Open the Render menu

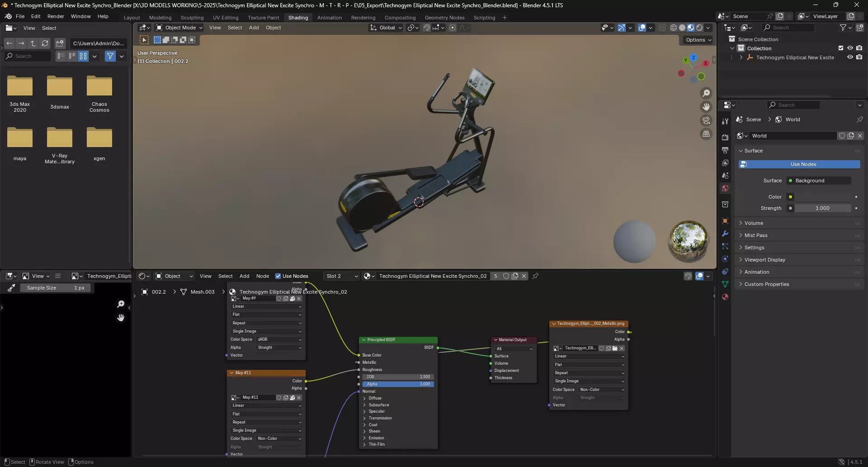click(56, 16)
